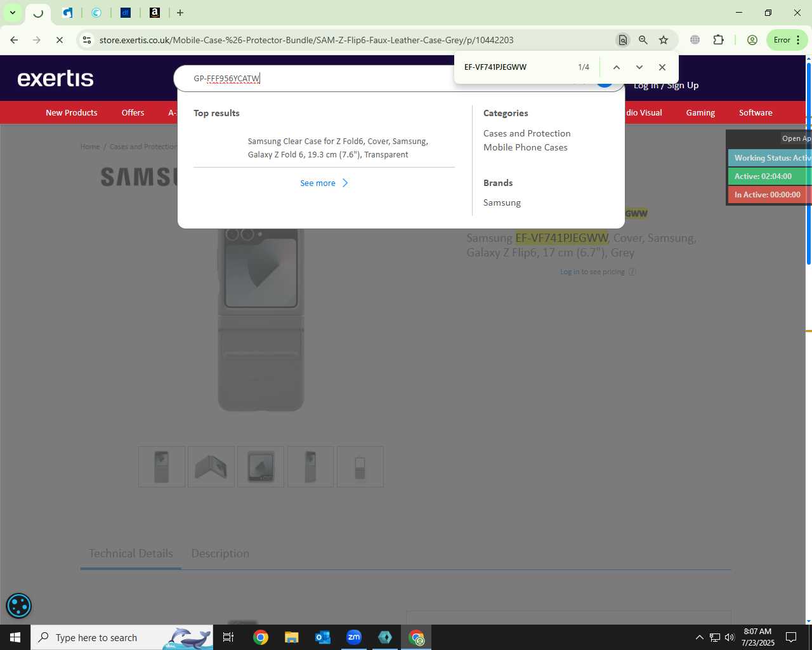Switch to the Amazon browser tab

click(155, 13)
